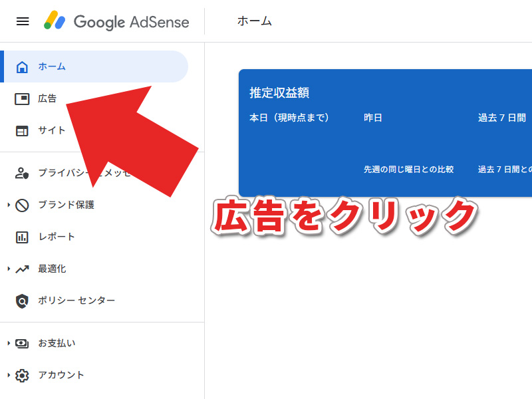Image resolution: width=532 pixels, height=399 pixels.
Task: Click the サイト sites icon
Action: [22, 130]
